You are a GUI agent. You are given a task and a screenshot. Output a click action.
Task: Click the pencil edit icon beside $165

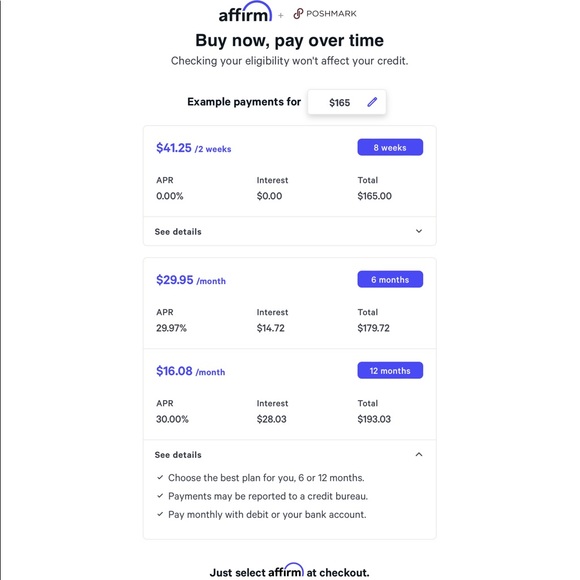pyautogui.click(x=372, y=102)
